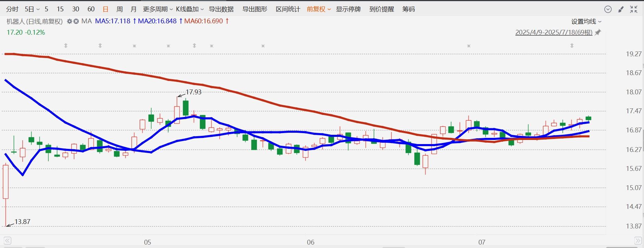The width and height of the screenshot is (644, 248).
Task: Click the 06 month marker on time axis
Action: (x=311, y=242)
